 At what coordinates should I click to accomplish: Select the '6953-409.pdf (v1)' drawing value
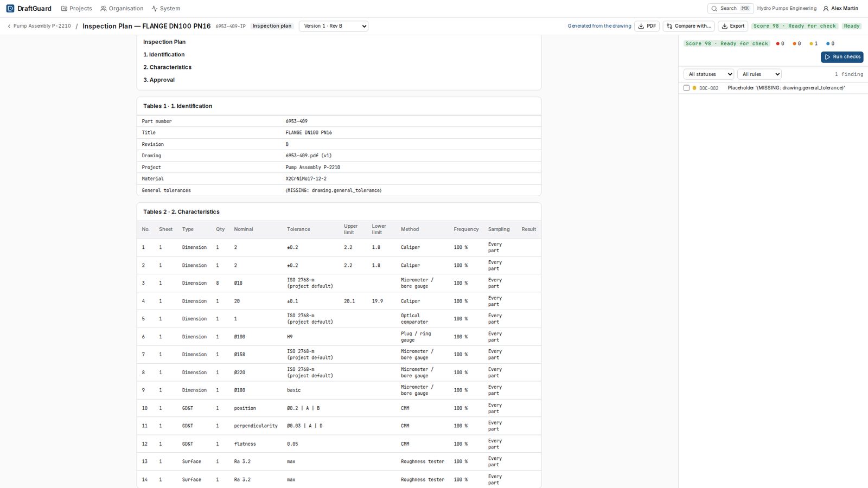pos(309,156)
